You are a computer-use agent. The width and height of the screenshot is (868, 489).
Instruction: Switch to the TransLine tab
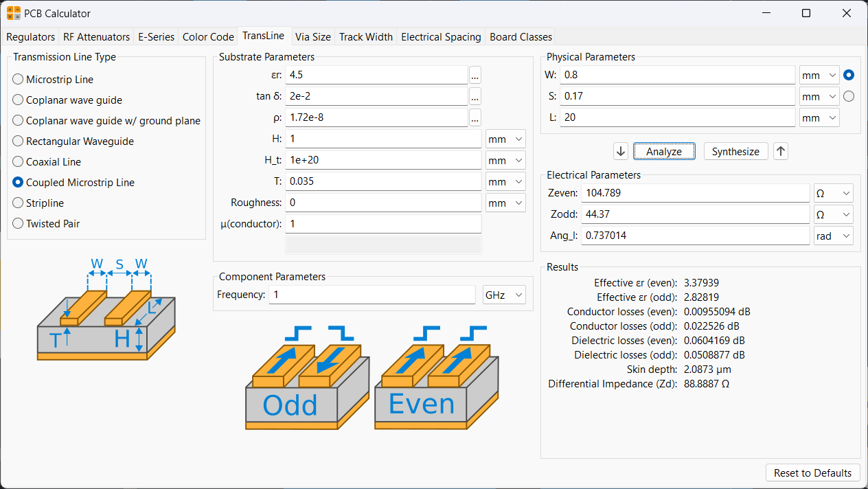coord(264,36)
